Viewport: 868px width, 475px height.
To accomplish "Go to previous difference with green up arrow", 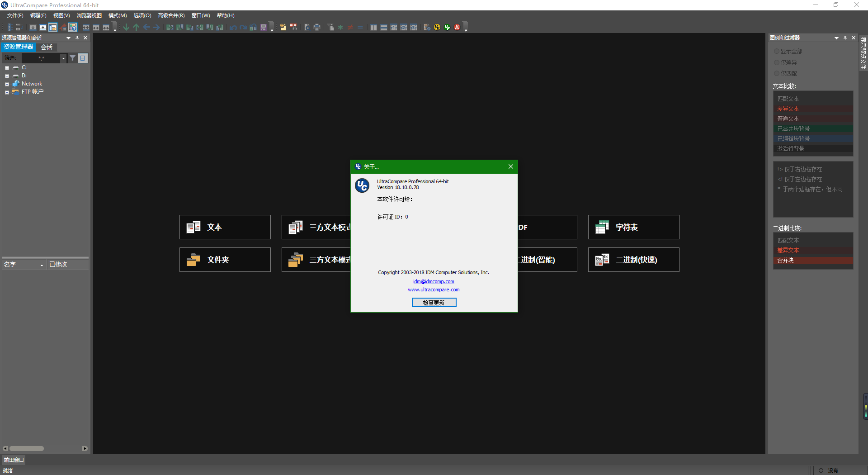I will coord(136,27).
